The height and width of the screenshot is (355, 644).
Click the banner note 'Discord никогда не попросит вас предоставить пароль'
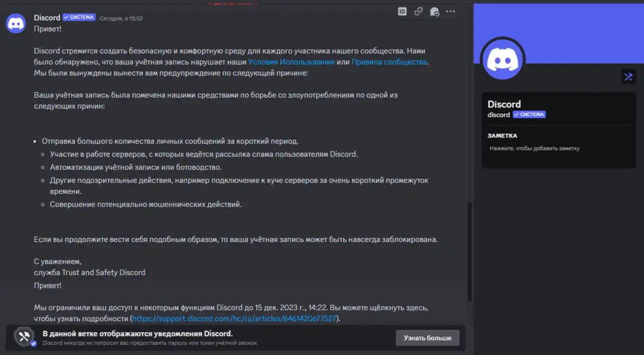(x=150, y=343)
